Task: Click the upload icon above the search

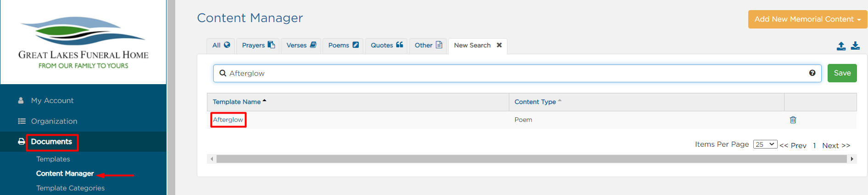Action: [x=841, y=46]
